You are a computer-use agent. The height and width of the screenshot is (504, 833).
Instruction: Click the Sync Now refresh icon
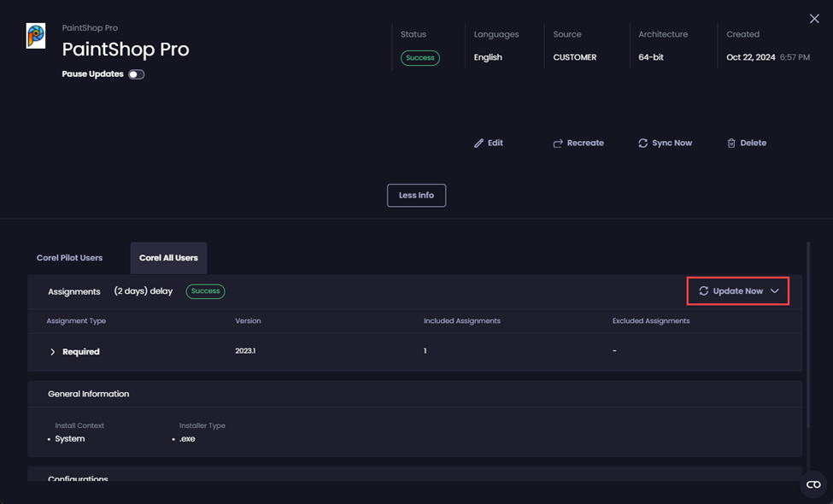(x=642, y=143)
